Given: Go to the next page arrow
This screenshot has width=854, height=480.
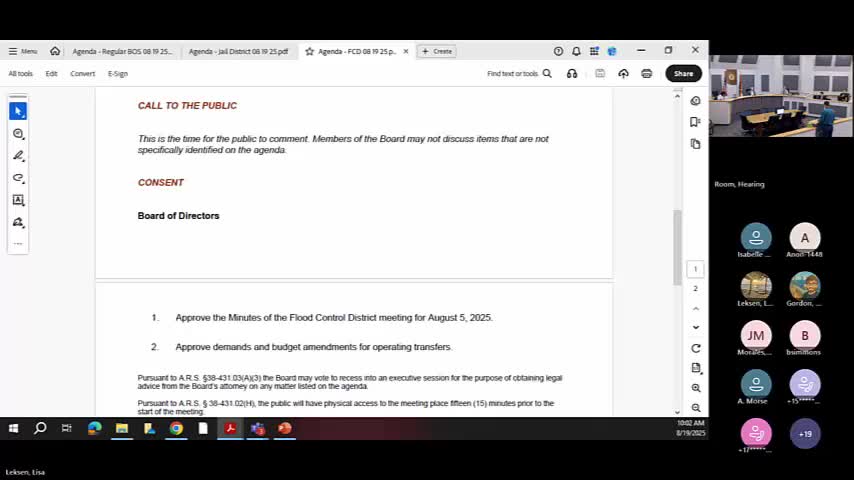Looking at the screenshot, I should click(696, 327).
